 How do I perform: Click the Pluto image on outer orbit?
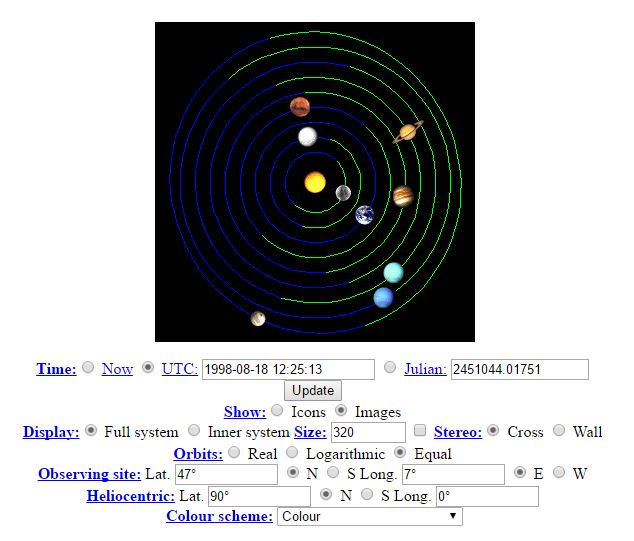(258, 319)
